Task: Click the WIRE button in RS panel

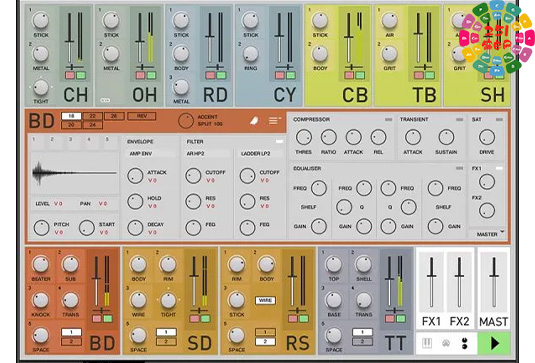Action: 265,300
